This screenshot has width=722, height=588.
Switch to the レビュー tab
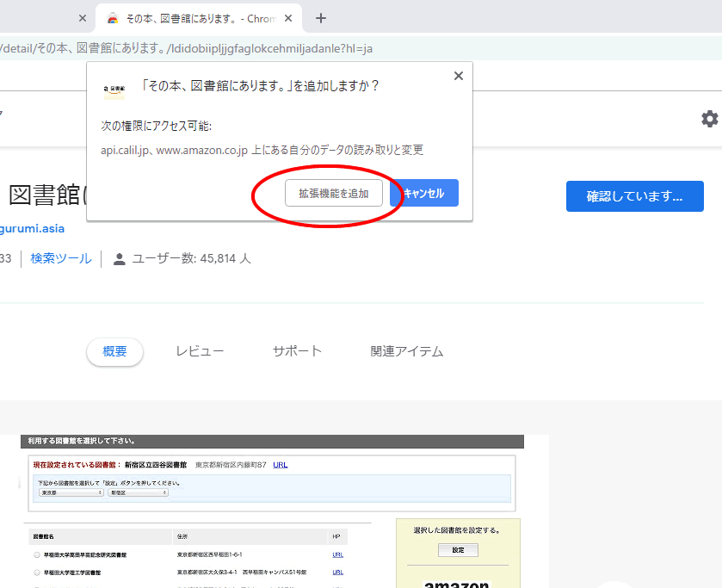[200, 351]
